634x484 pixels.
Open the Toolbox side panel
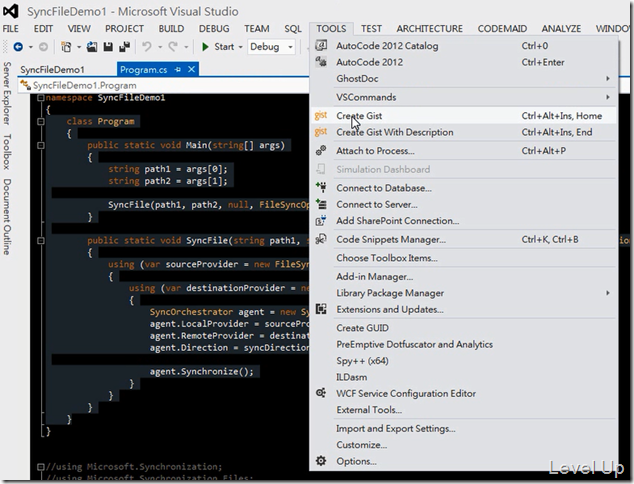click(x=6, y=152)
